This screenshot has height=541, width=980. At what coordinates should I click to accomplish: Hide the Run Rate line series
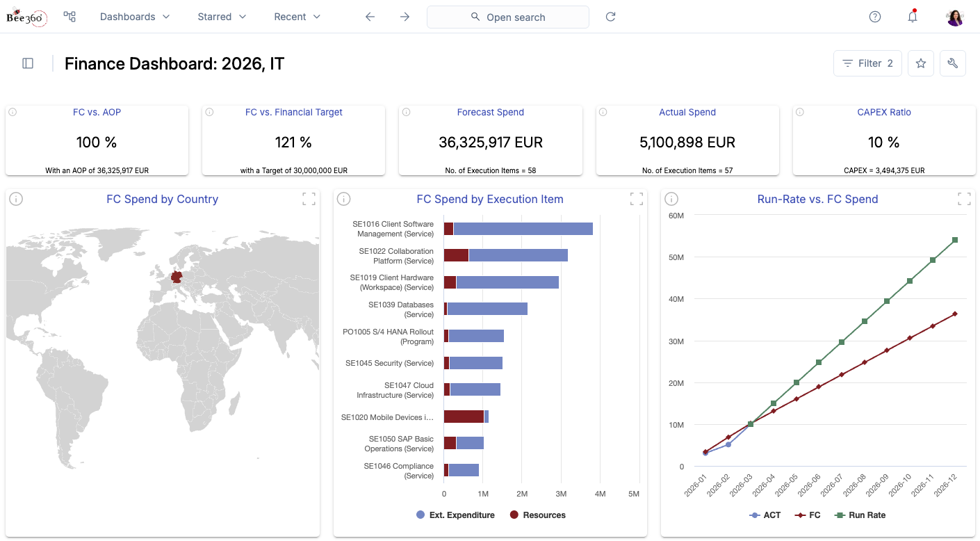point(860,515)
